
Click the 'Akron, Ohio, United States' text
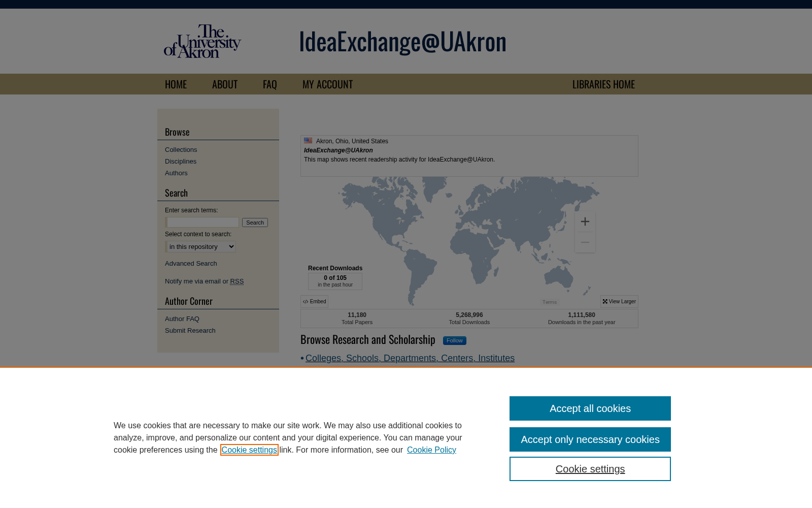(352, 141)
